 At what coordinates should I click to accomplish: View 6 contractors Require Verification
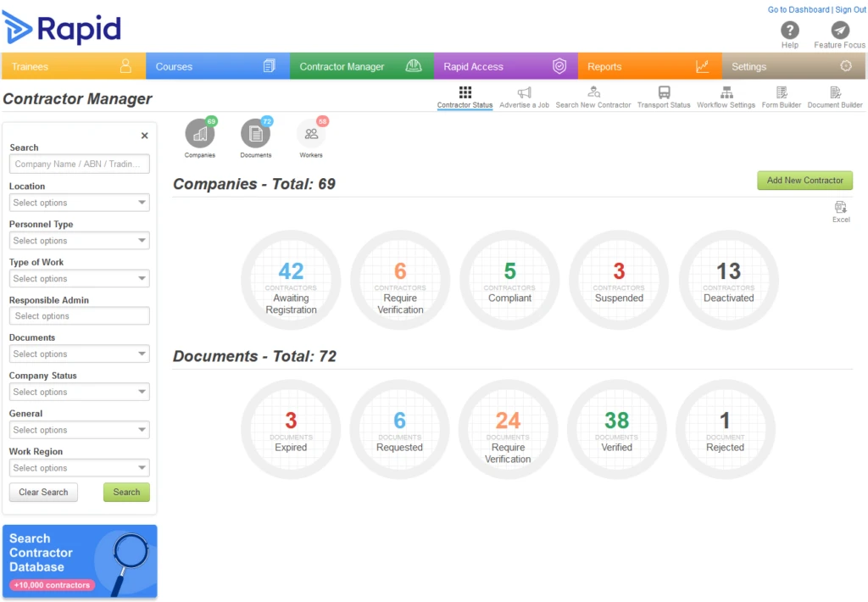[x=400, y=281]
